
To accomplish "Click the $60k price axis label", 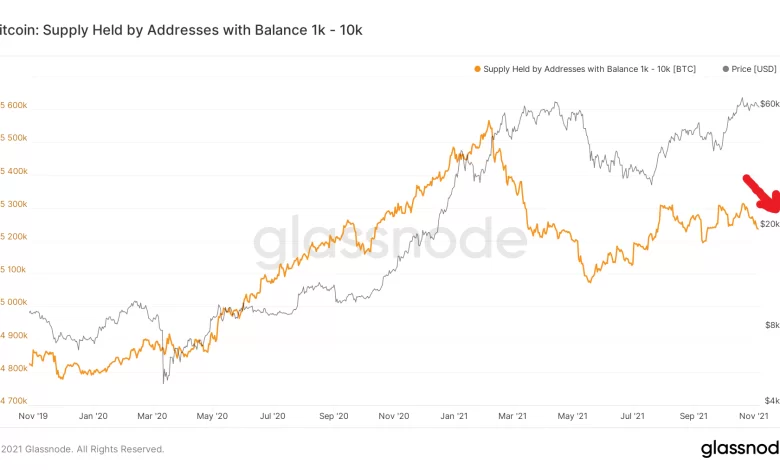I will pos(769,104).
